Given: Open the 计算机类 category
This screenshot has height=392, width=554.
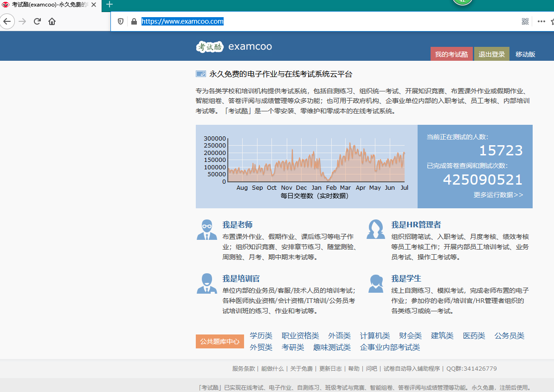Looking at the screenshot, I should point(375,335).
